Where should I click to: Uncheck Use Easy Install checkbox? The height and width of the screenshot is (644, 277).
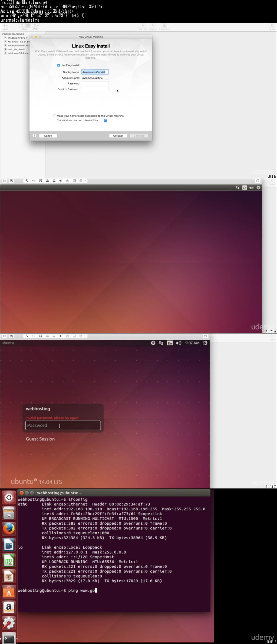pos(58,65)
